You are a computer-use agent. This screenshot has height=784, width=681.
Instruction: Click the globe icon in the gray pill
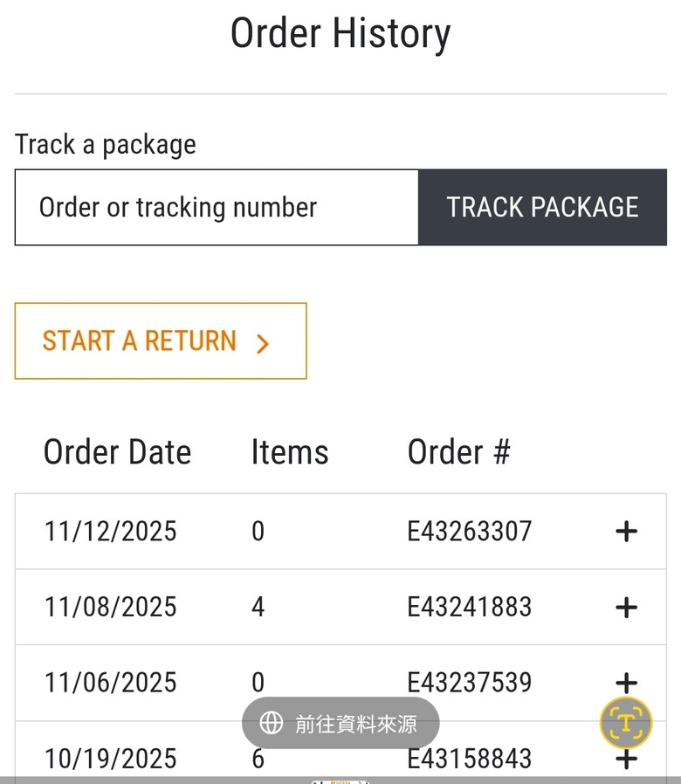(272, 723)
